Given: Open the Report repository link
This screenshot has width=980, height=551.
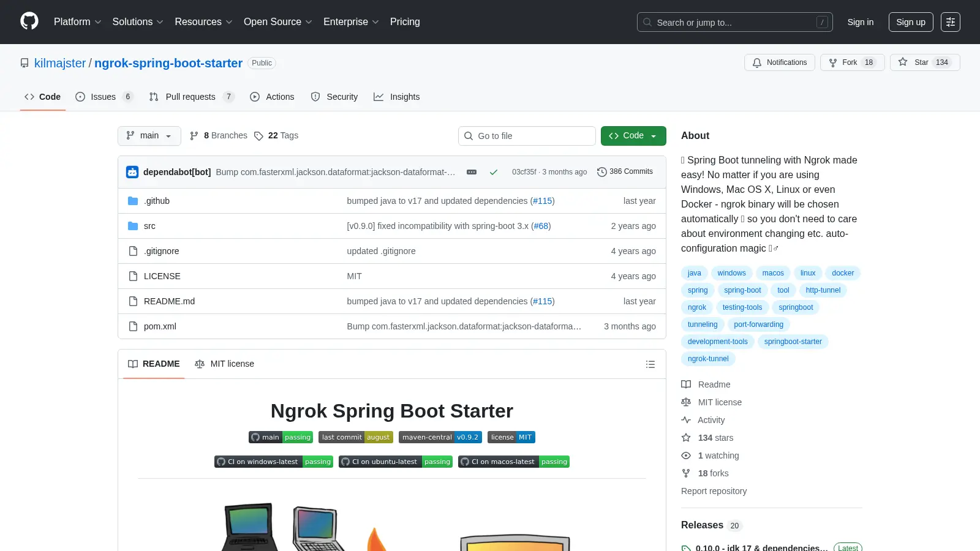Looking at the screenshot, I should 714,491.
